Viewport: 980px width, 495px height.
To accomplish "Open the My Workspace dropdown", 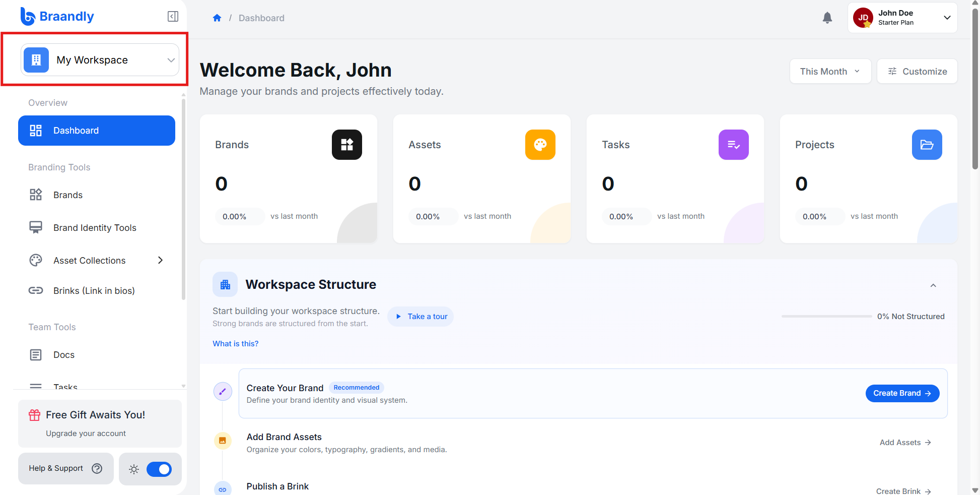I will pos(100,60).
